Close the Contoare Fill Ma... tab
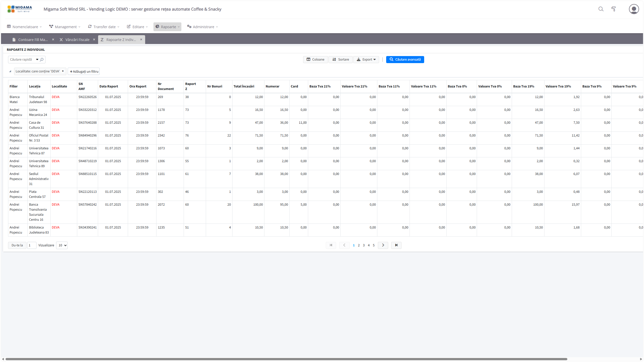Image resolution: width=644 pixels, height=362 pixels. [53, 39]
